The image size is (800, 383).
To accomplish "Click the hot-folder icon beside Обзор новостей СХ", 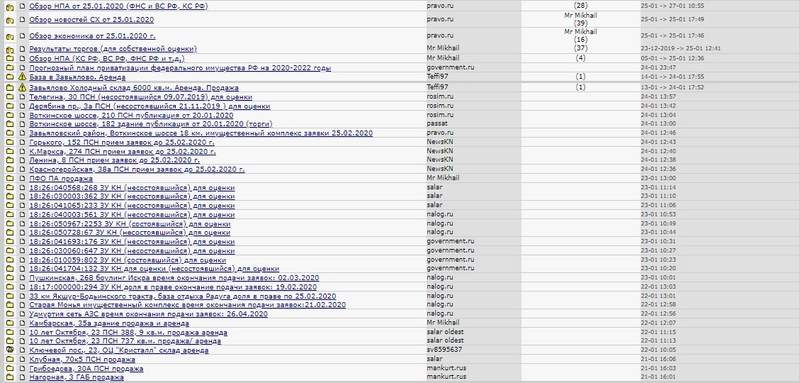I will pyautogui.click(x=10, y=20).
